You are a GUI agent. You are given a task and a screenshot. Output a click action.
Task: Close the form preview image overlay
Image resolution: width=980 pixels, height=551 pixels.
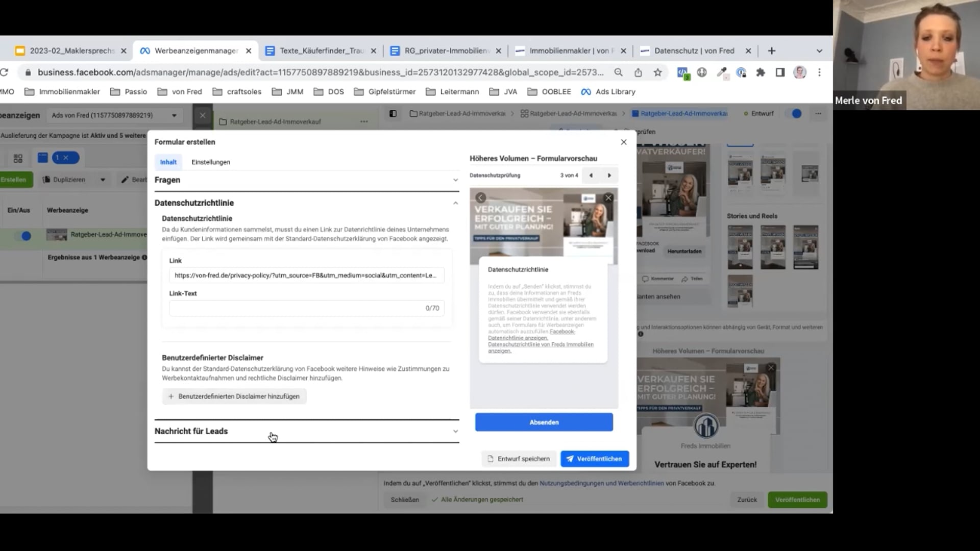608,198
